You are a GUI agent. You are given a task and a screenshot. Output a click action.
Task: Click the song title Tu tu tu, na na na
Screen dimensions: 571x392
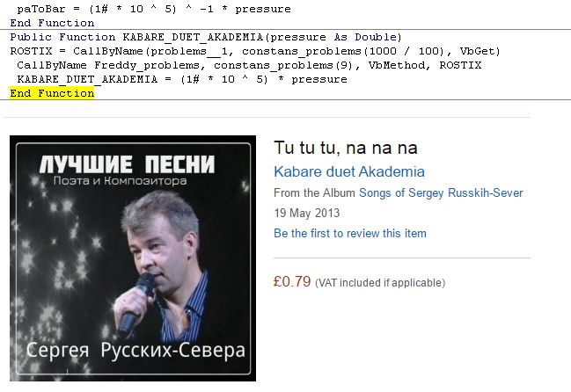[x=346, y=148]
